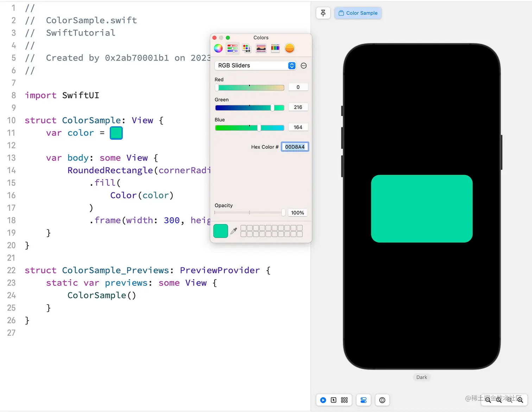532x412 pixels.
Task: Enable selectable preview mode arrow icon
Action: (x=334, y=400)
